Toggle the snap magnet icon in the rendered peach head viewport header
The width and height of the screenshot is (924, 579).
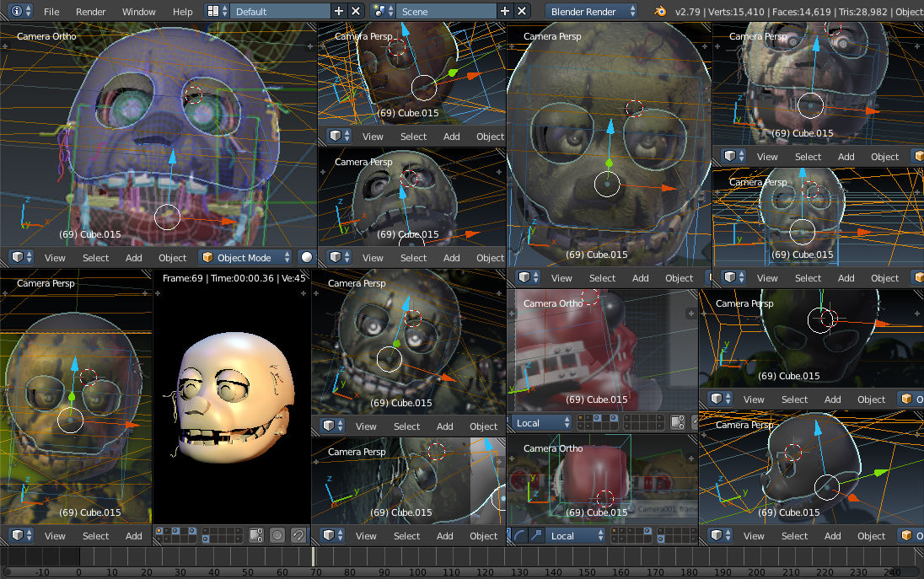pos(298,535)
